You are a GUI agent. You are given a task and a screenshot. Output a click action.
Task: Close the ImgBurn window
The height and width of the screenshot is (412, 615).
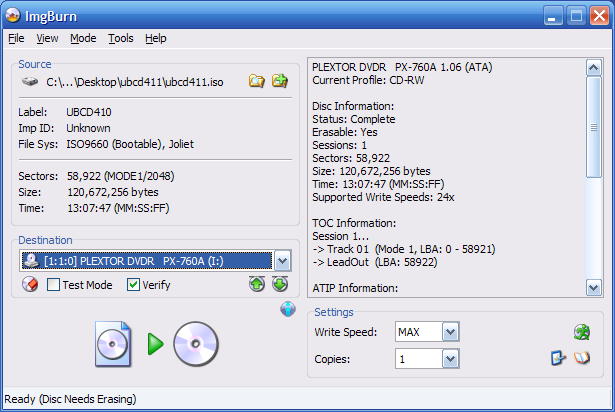[599, 16]
